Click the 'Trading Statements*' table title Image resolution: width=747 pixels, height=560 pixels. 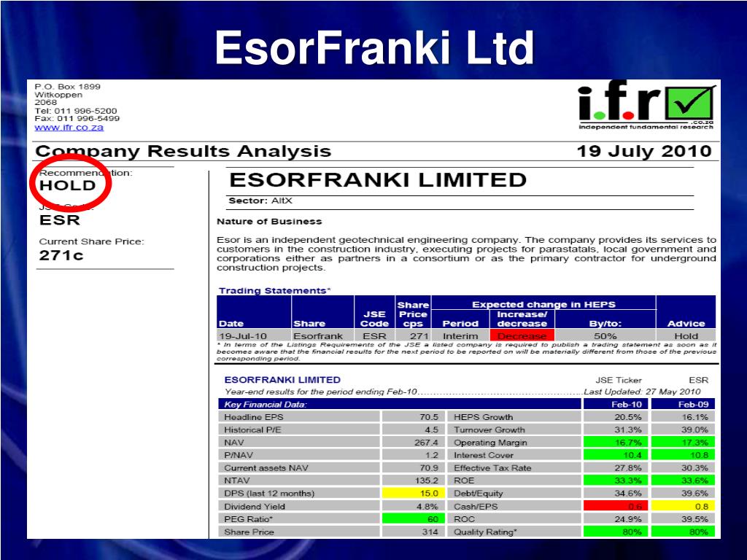point(275,290)
